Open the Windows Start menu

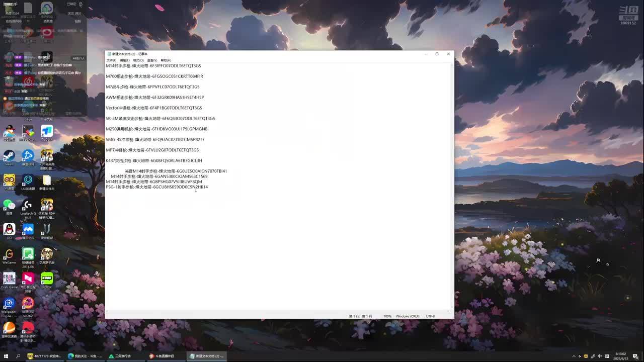(6, 356)
